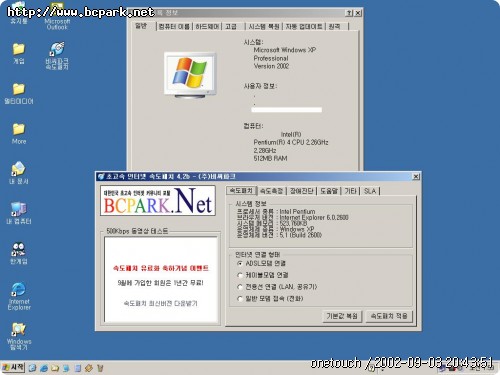Select the 전용선 연결 (LAN, 공유기) option
Screen dimensions: 500x375
click(239, 287)
